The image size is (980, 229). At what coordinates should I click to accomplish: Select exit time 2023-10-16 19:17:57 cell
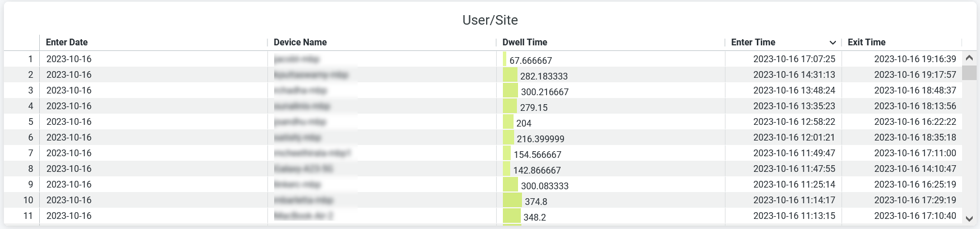click(915, 74)
